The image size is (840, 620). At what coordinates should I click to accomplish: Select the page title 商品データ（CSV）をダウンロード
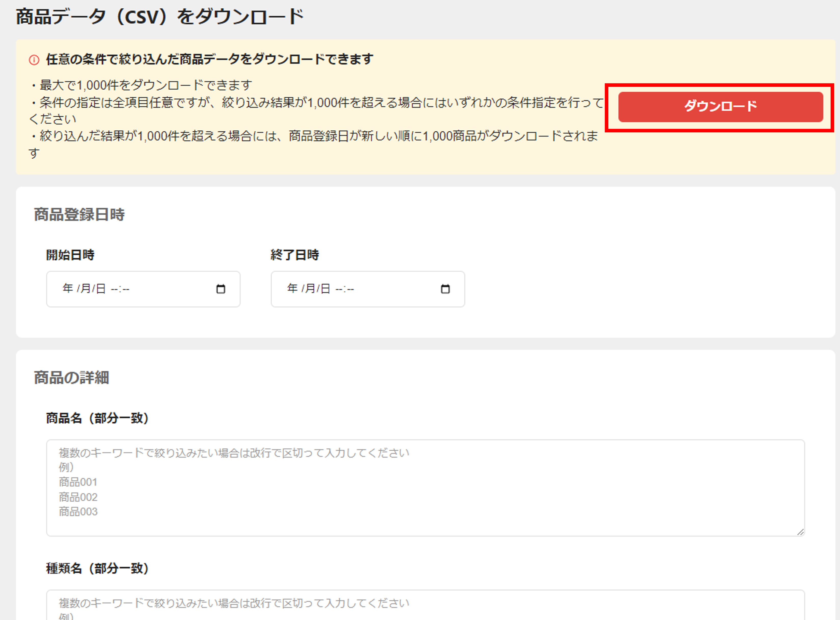point(160,17)
